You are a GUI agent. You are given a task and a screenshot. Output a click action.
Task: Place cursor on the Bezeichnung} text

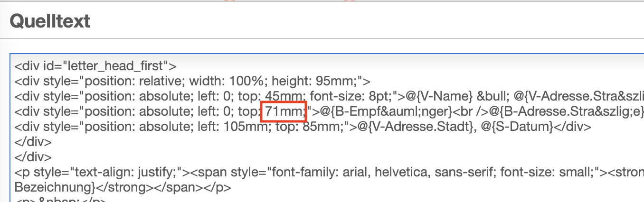(54, 187)
